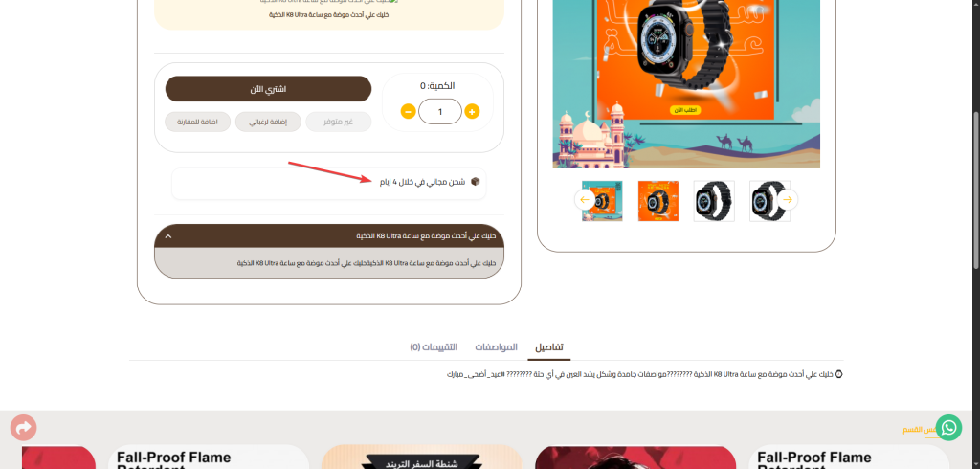Viewport: 980px width, 469px height.
Task: Increase quantity with the plus icon
Action: point(472,112)
